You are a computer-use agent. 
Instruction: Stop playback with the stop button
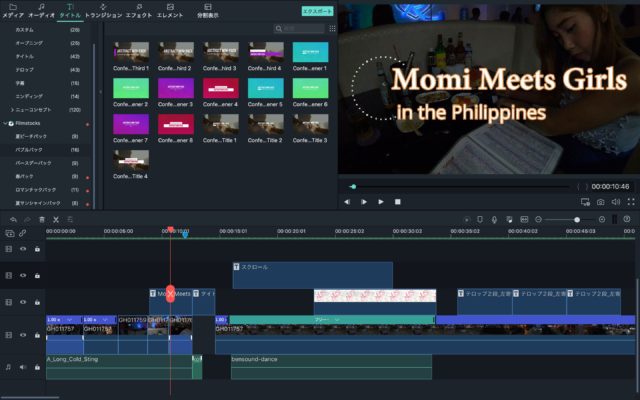(397, 202)
